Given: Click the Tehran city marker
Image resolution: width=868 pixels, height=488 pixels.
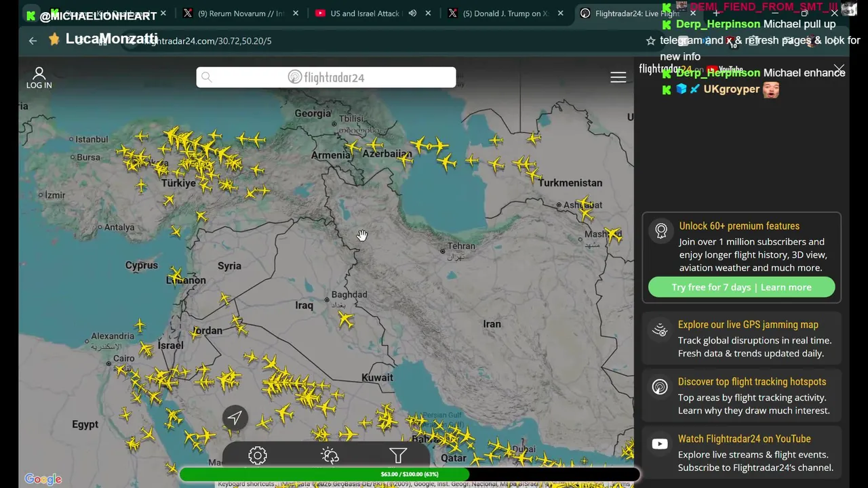Looking at the screenshot, I should (443, 251).
